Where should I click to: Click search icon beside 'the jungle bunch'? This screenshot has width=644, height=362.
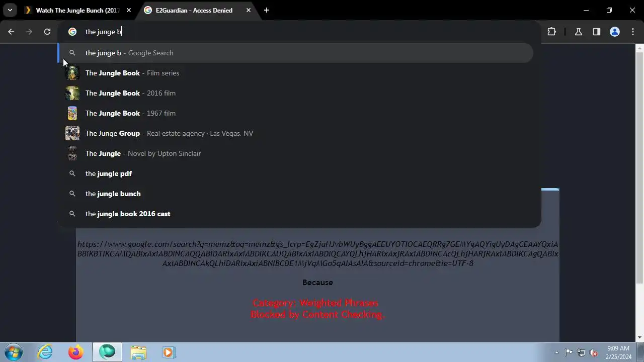72,194
